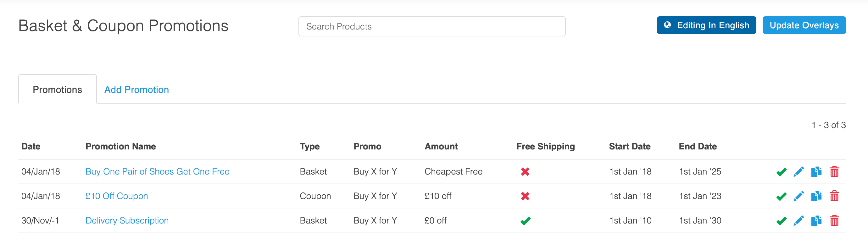
Task: Switch to the Add Promotion tab
Action: tap(136, 89)
